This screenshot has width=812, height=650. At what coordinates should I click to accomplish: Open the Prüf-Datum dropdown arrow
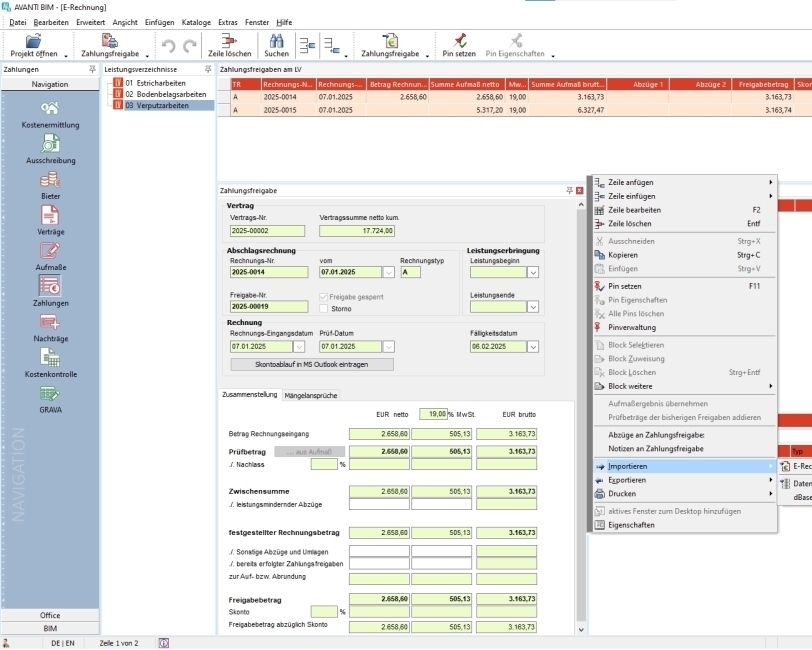point(388,347)
